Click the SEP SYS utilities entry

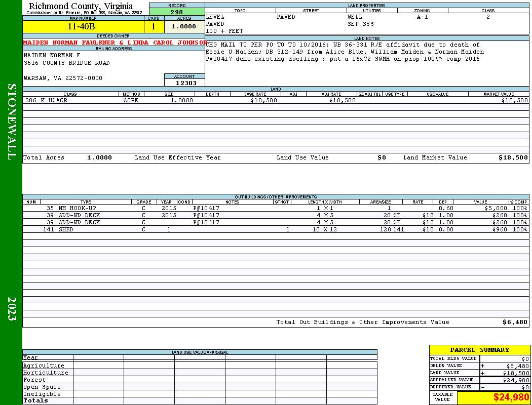click(x=361, y=24)
